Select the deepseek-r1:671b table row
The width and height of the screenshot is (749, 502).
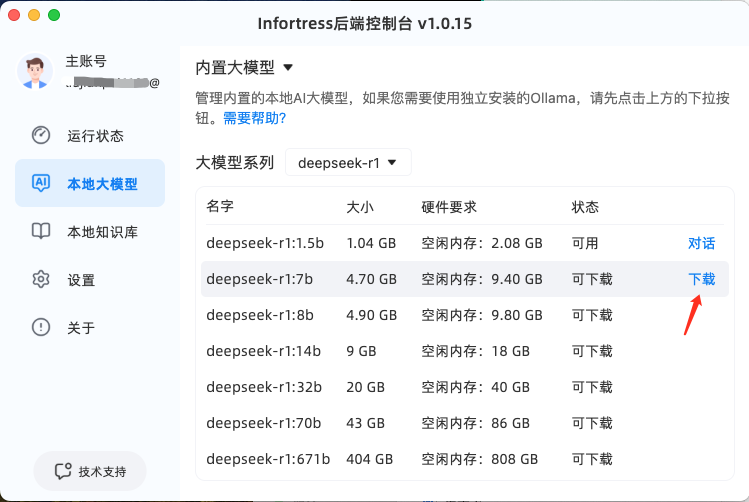point(465,459)
